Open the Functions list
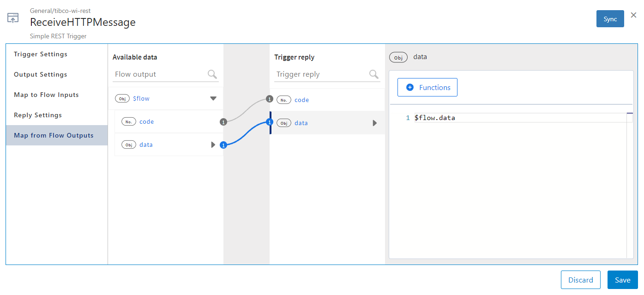The height and width of the screenshot is (295, 644). point(427,87)
